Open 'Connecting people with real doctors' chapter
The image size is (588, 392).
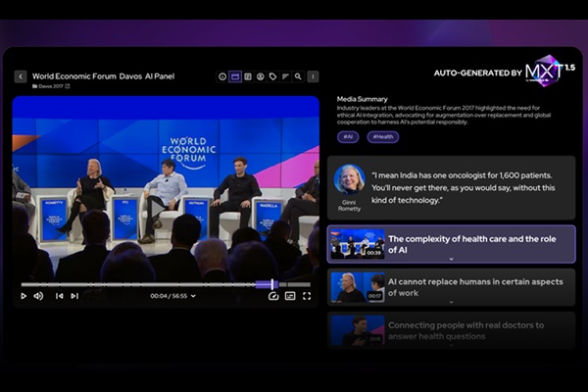coord(452,330)
